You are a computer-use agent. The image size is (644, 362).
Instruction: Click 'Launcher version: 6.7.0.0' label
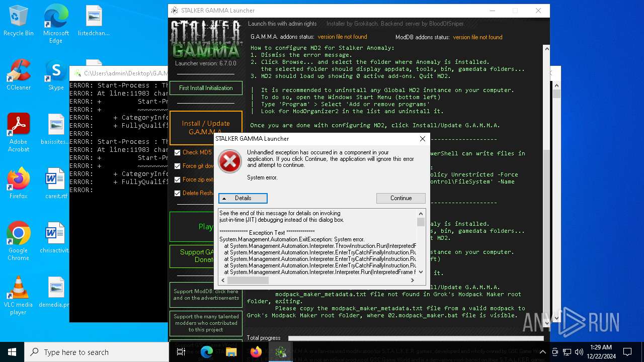[205, 64]
